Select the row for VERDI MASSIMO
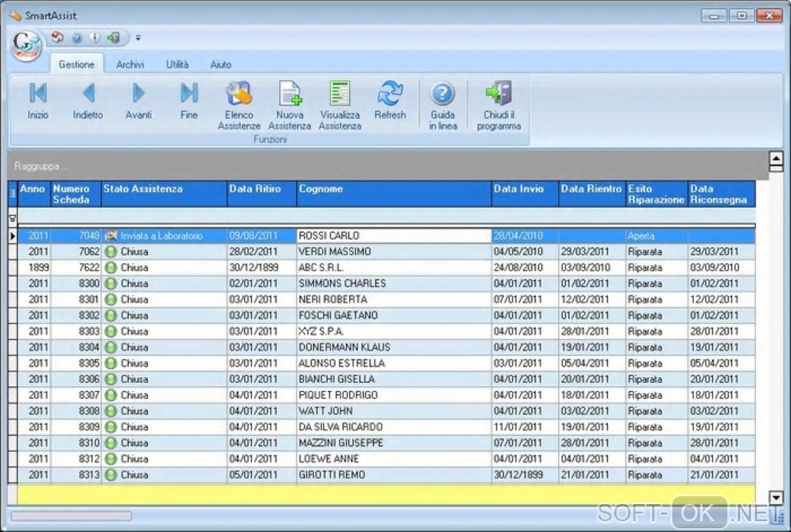Viewport: 791px width, 532px height. pyautogui.click(x=334, y=252)
